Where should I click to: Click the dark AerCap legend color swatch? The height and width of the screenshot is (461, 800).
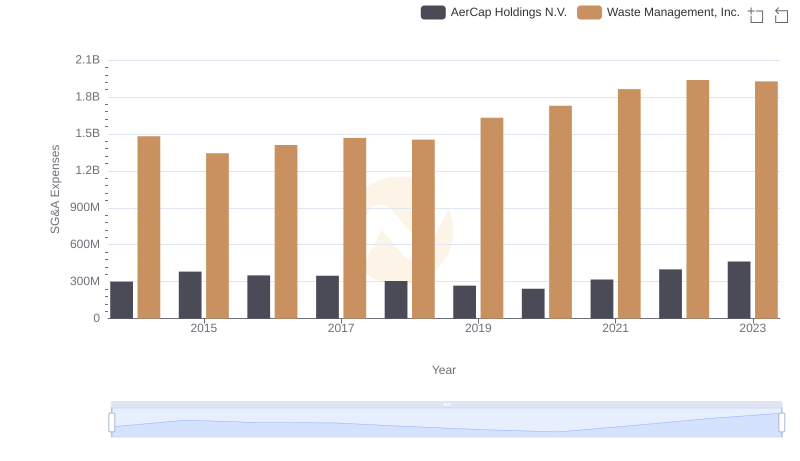click(433, 12)
